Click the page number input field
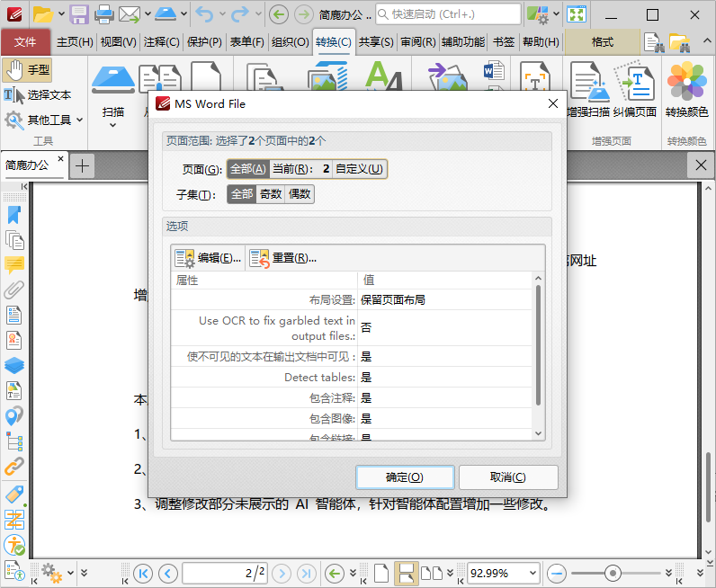 coord(225,573)
